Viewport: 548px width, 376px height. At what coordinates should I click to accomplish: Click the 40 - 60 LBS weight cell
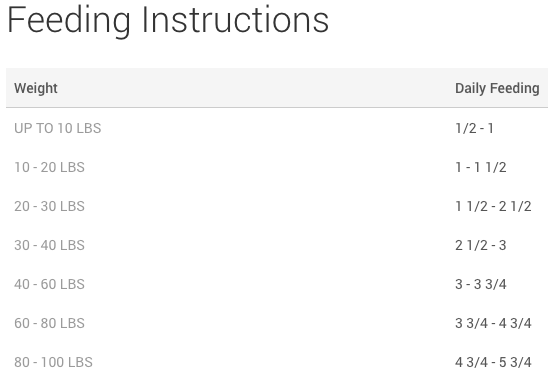[49, 284]
